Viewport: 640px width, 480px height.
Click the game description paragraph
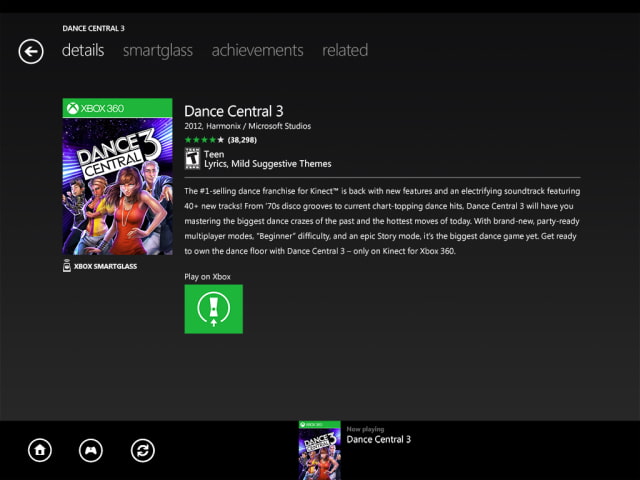coord(382,220)
